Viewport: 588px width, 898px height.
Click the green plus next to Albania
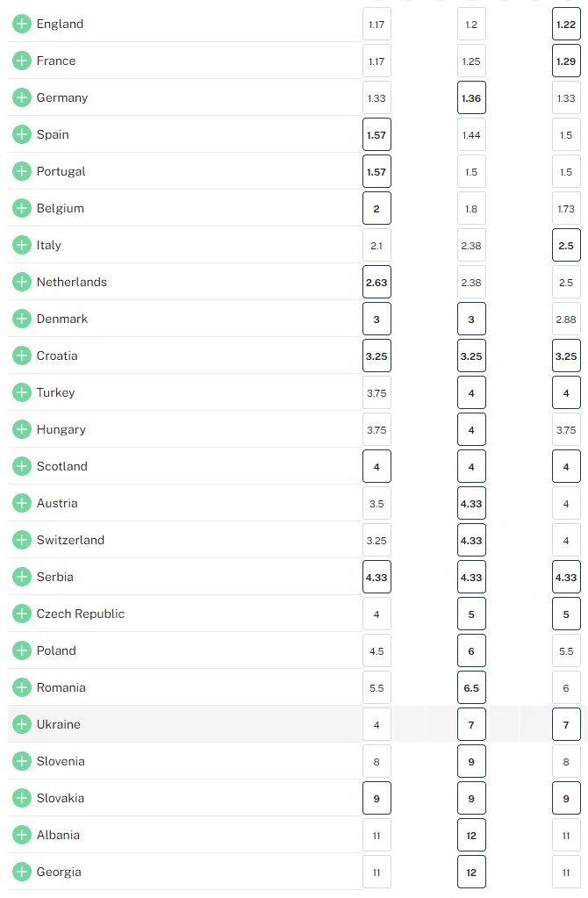(x=21, y=835)
